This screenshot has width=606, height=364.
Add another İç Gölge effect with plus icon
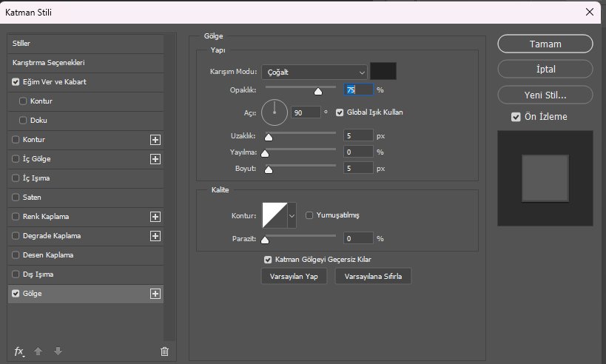coord(155,158)
